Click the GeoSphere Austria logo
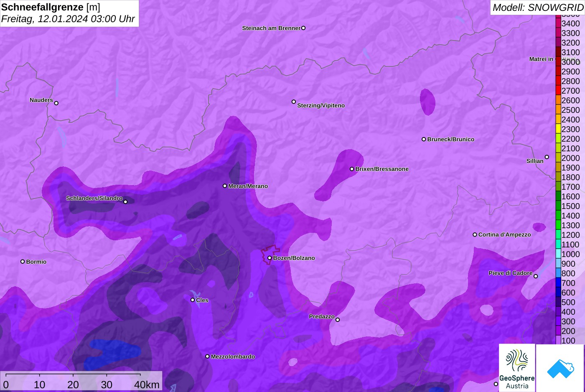Screen dimensions: 585x392 point(517,368)
